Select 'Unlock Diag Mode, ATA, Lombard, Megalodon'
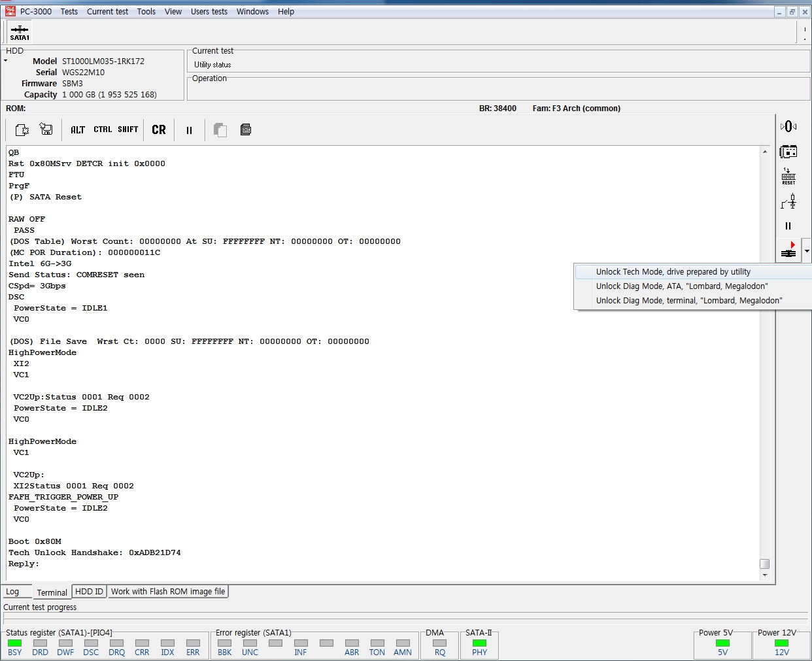Viewport: 812px width, 661px height. (693, 286)
